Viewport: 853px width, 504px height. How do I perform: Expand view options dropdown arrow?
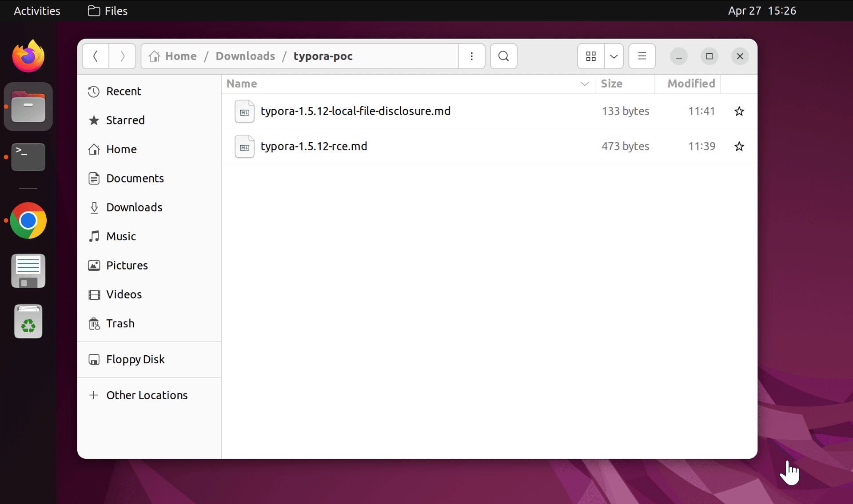coord(614,56)
